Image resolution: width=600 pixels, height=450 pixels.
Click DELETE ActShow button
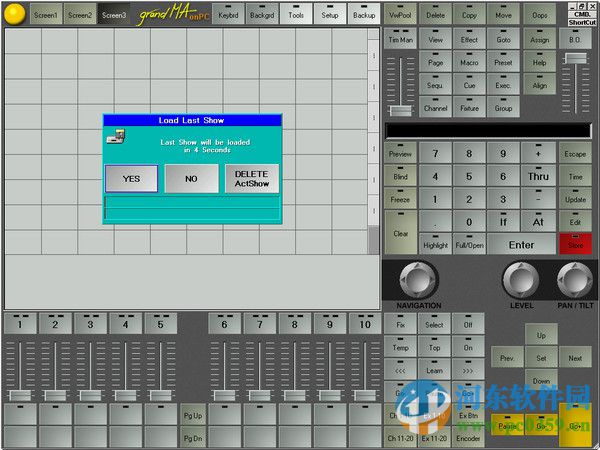(x=252, y=179)
